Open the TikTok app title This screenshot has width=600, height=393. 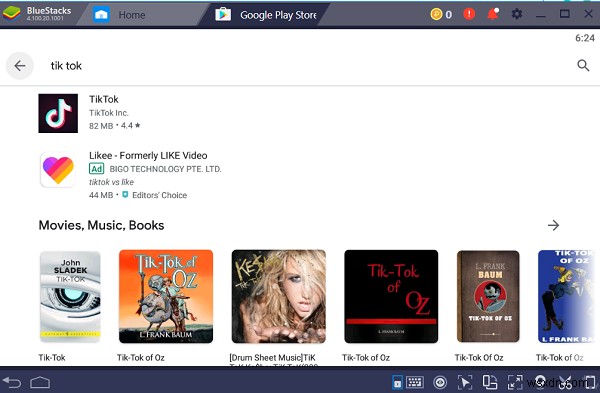(104, 99)
